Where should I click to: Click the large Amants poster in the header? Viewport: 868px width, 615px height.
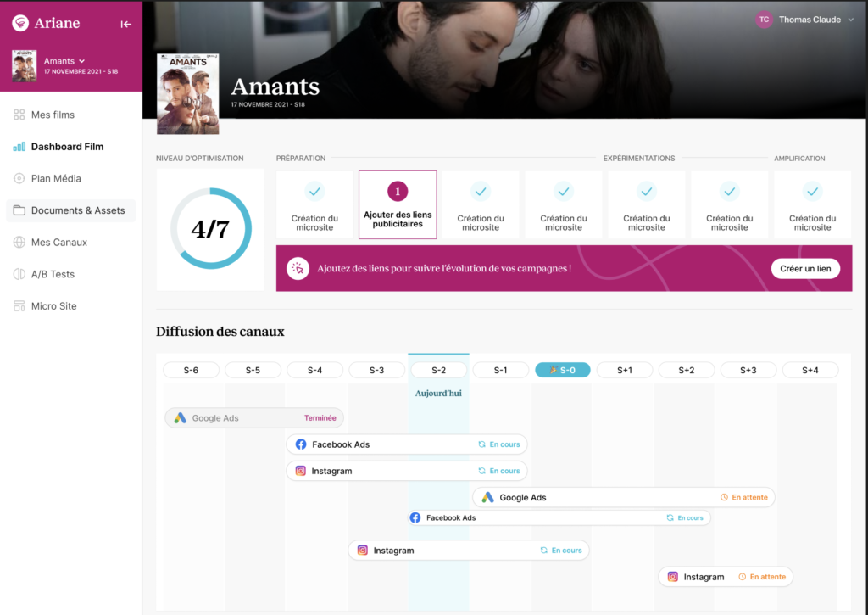click(x=187, y=93)
